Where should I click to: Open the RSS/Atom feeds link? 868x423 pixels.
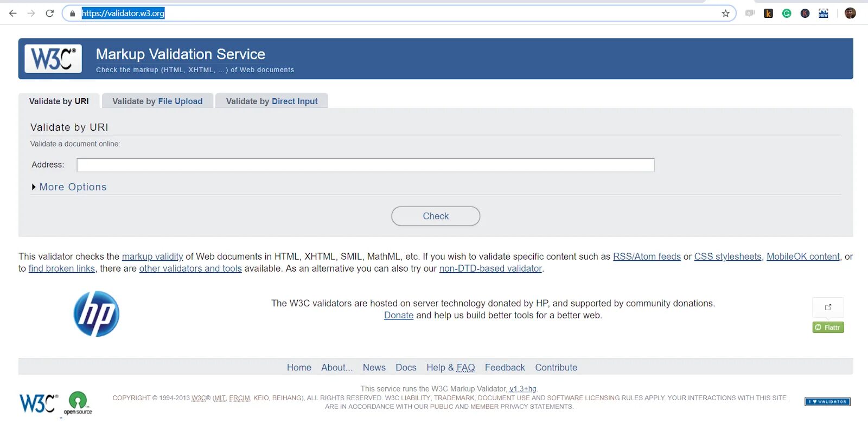point(647,257)
